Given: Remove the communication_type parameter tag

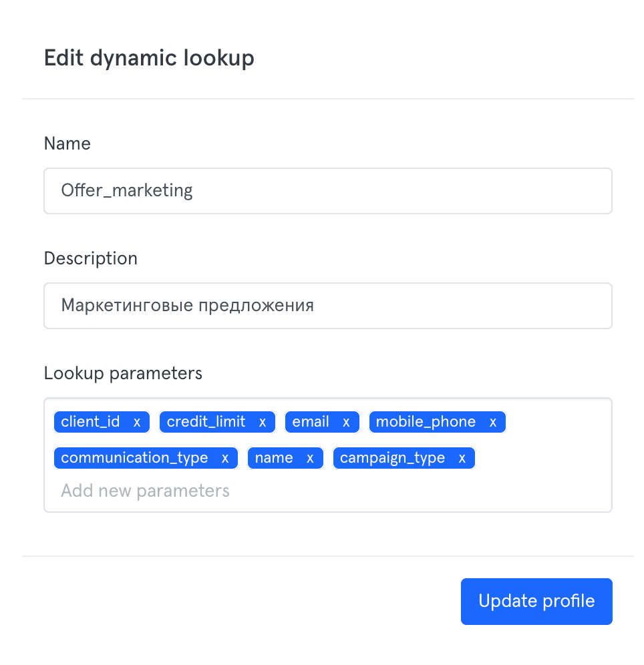Looking at the screenshot, I should (x=225, y=459).
